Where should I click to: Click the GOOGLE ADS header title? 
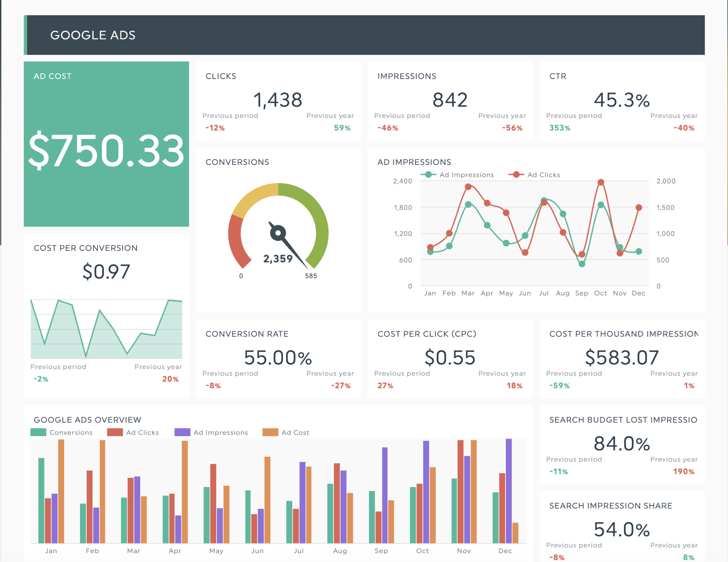[x=93, y=35]
